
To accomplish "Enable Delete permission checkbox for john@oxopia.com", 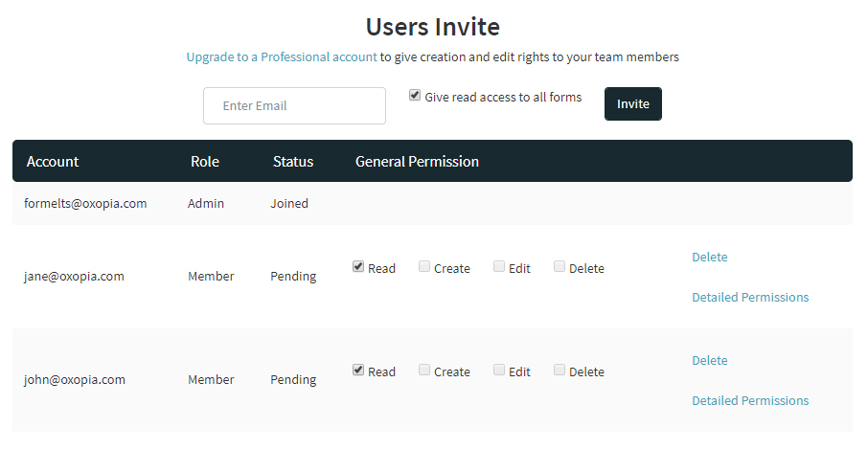I will [x=560, y=371].
